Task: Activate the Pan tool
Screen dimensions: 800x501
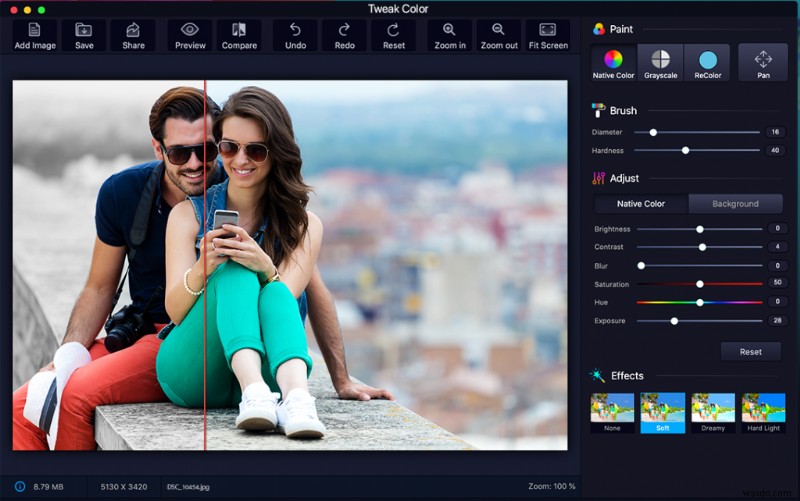Action: (763, 63)
